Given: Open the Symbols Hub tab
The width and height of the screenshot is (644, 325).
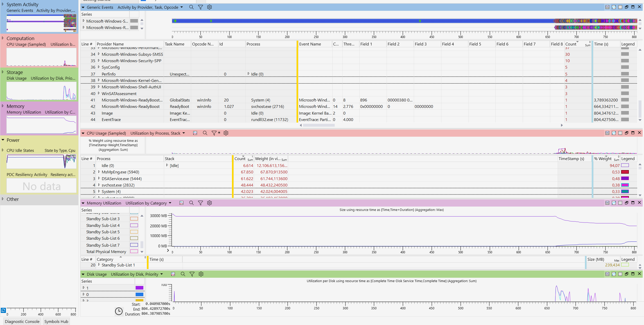Looking at the screenshot, I should tap(56, 321).
